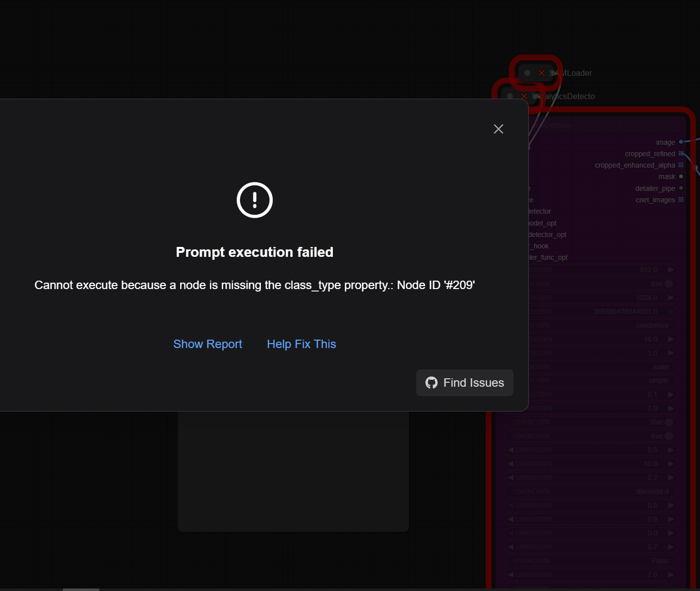
Task: Decrease the 0.9 value with its left arrow
Action: click(x=510, y=520)
